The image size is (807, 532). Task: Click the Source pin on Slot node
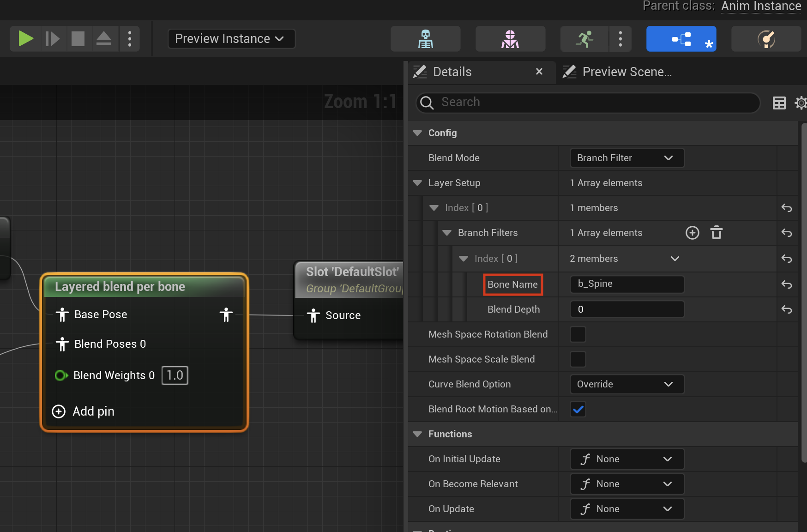click(313, 315)
